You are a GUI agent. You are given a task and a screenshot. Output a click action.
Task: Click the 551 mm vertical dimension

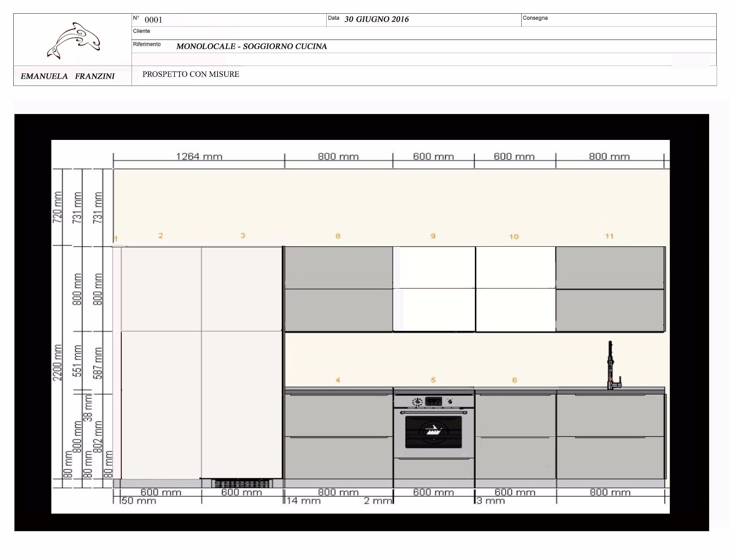coord(78,361)
